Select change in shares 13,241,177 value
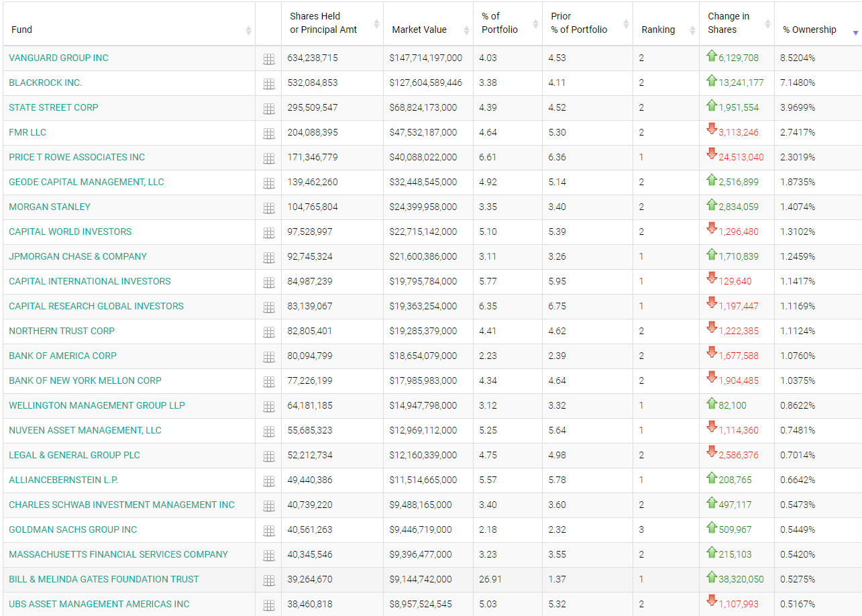Image resolution: width=862 pixels, height=616 pixels. (741, 83)
